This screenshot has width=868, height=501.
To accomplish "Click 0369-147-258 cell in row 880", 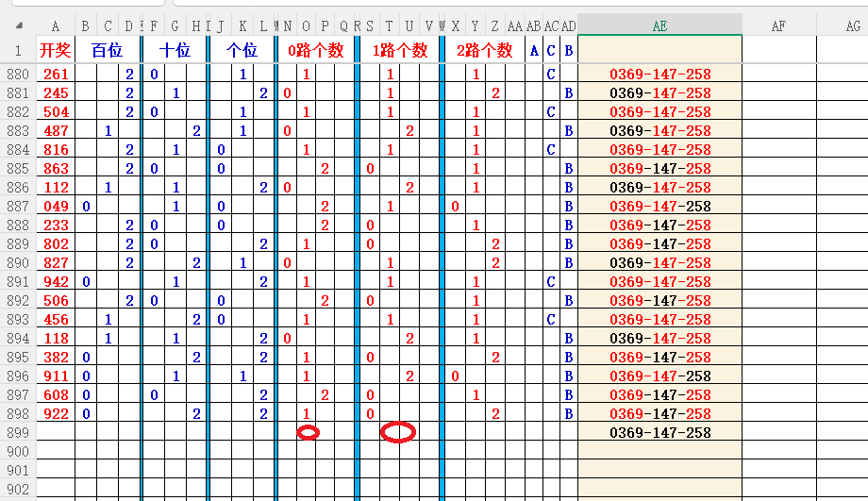I will tap(659, 74).
